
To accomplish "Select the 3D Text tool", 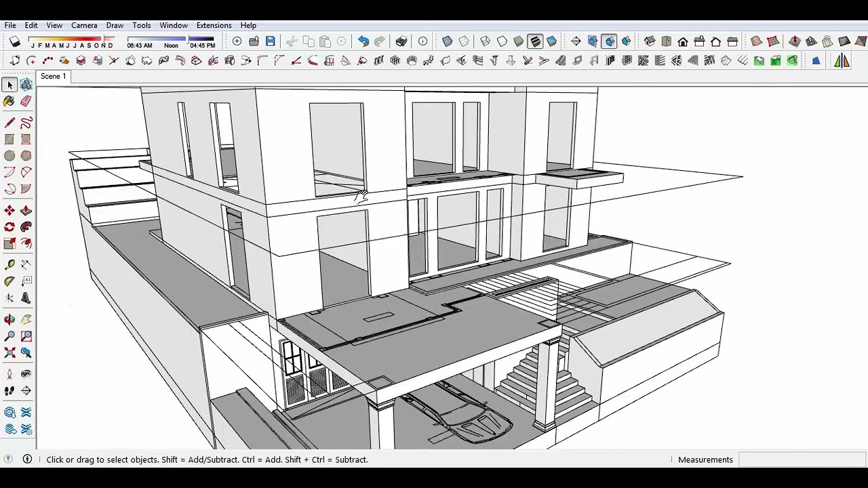I will pyautogui.click(x=26, y=298).
